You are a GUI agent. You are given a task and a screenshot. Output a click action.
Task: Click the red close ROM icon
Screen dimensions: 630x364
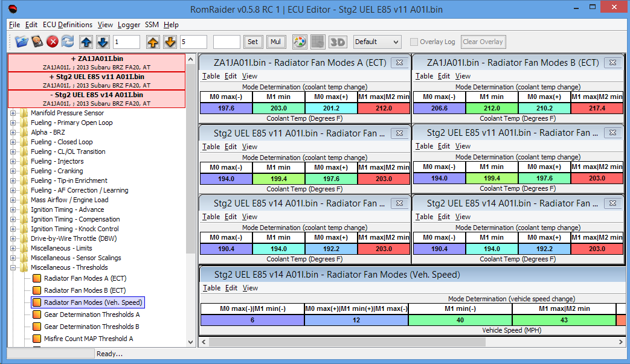pyautogui.click(x=53, y=42)
